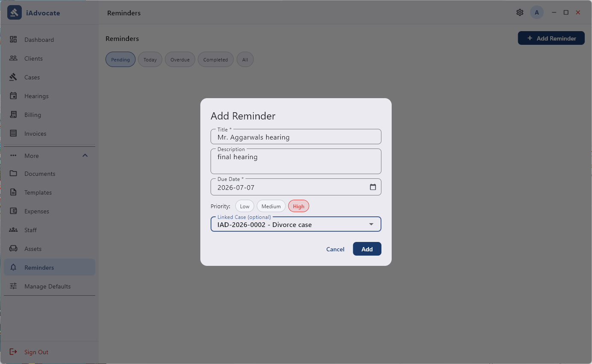Screen dimensions: 592x364
Task: Click the Templates page icon
Action: [13, 192]
